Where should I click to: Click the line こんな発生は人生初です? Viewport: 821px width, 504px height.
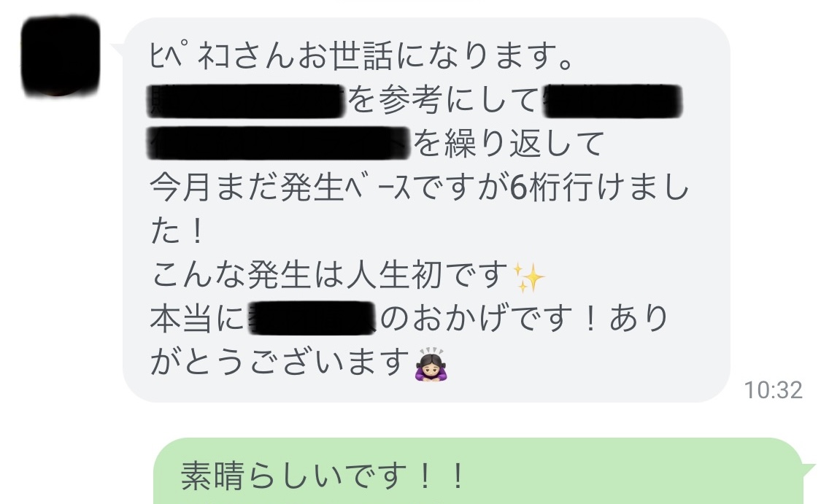coord(329,275)
